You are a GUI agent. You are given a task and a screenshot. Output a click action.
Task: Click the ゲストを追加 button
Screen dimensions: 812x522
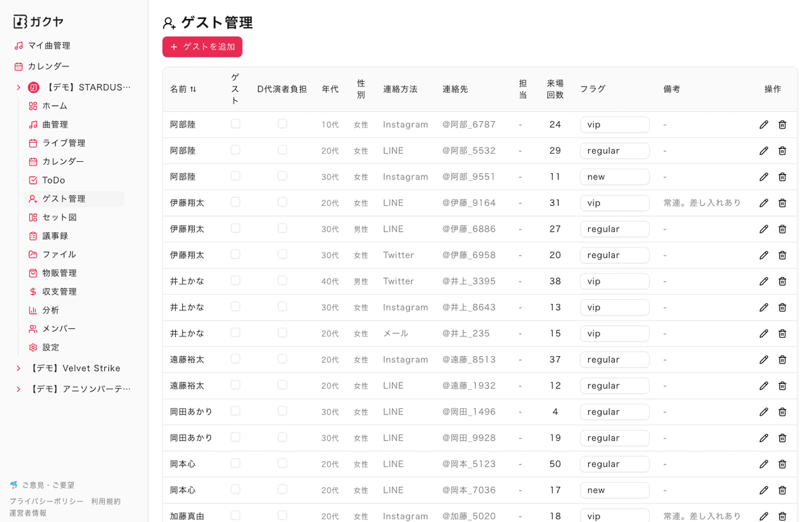(x=202, y=47)
